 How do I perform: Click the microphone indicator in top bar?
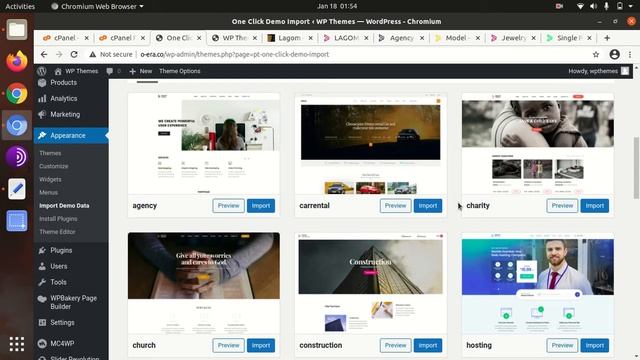tap(606, 6)
